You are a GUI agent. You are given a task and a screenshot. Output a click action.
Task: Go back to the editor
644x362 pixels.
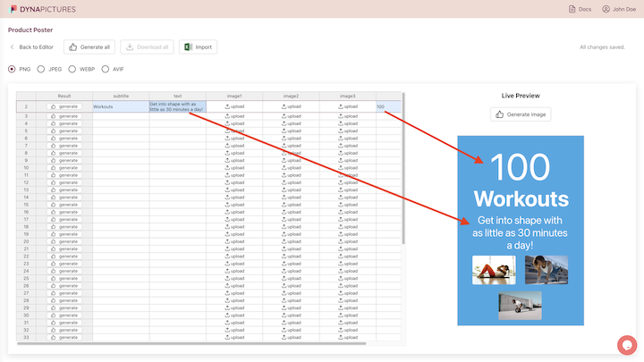(33, 46)
